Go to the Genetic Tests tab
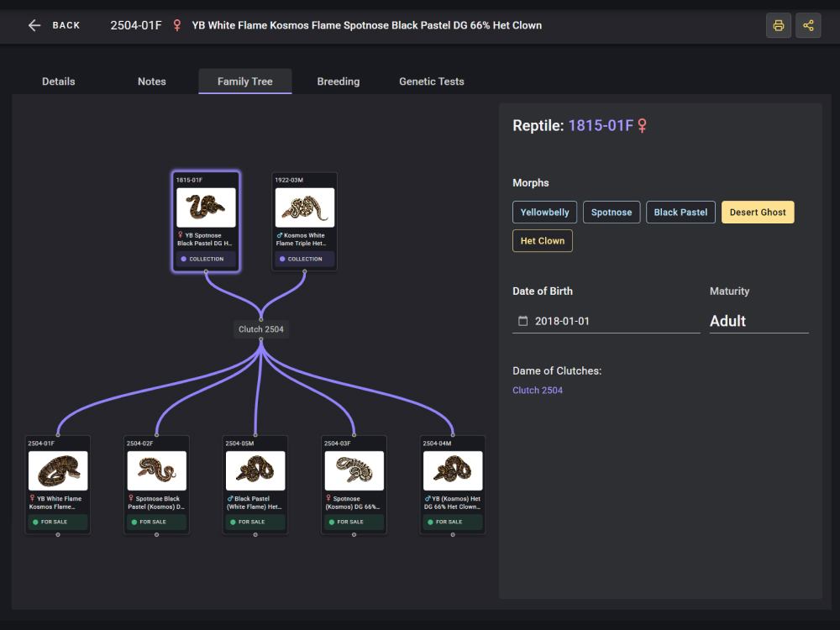This screenshot has width=840, height=630. (432, 81)
